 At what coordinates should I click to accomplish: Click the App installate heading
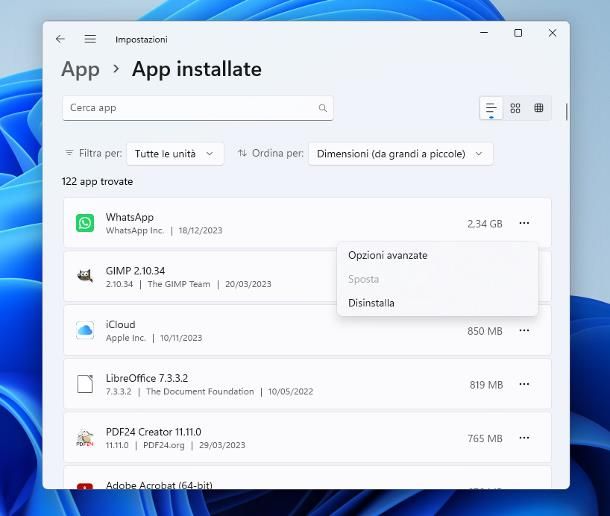pyautogui.click(x=196, y=69)
